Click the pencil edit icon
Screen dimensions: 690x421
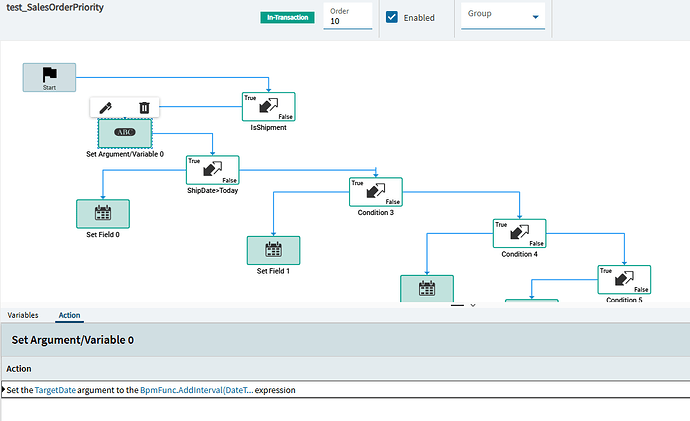(x=106, y=107)
